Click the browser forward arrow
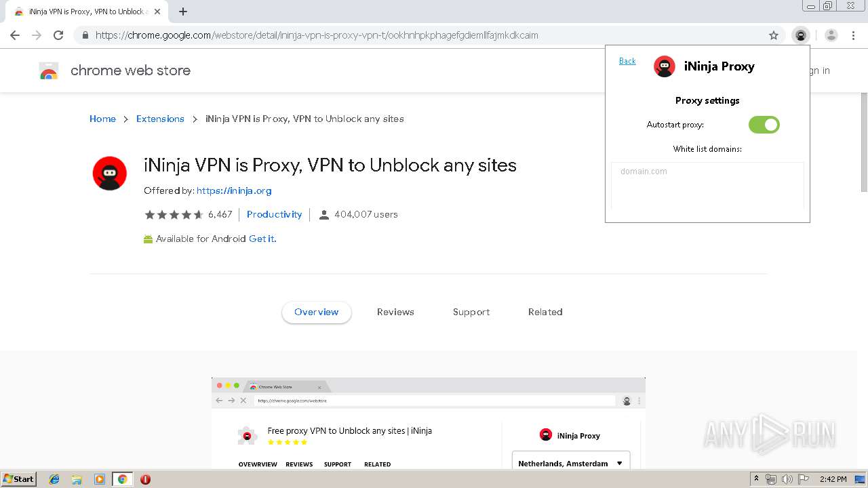Screen dimensions: 868x488 pyautogui.click(x=37, y=35)
